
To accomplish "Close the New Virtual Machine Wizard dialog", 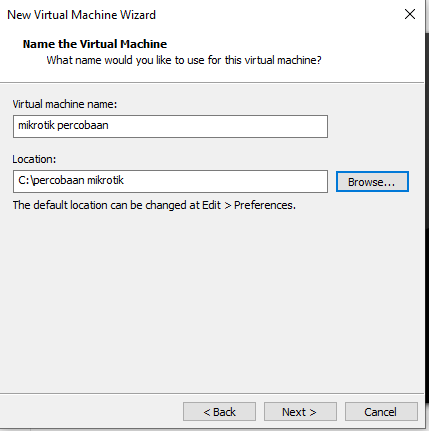I will pyautogui.click(x=410, y=14).
